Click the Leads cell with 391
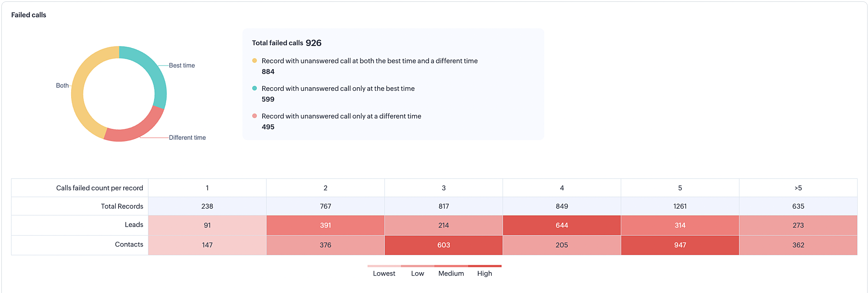This screenshot has height=293, width=868. coord(325,225)
